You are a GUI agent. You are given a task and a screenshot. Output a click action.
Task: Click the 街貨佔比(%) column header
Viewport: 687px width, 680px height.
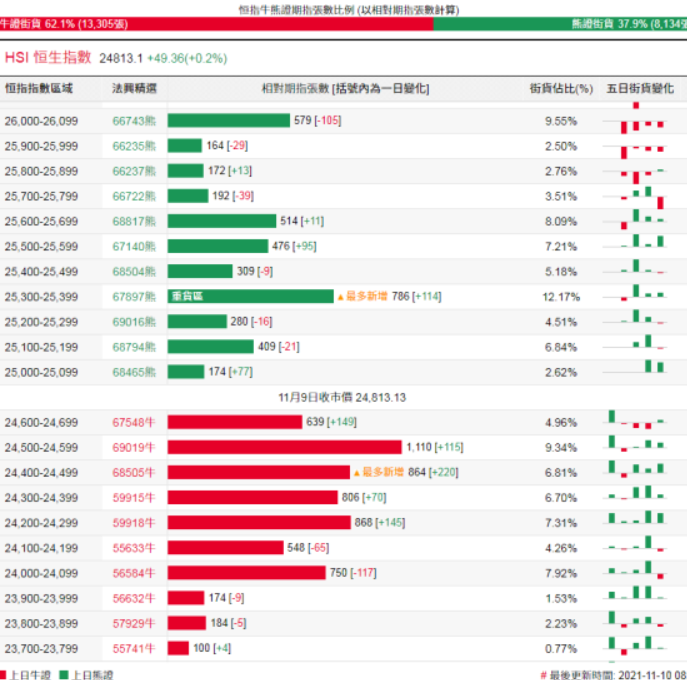tap(561, 89)
